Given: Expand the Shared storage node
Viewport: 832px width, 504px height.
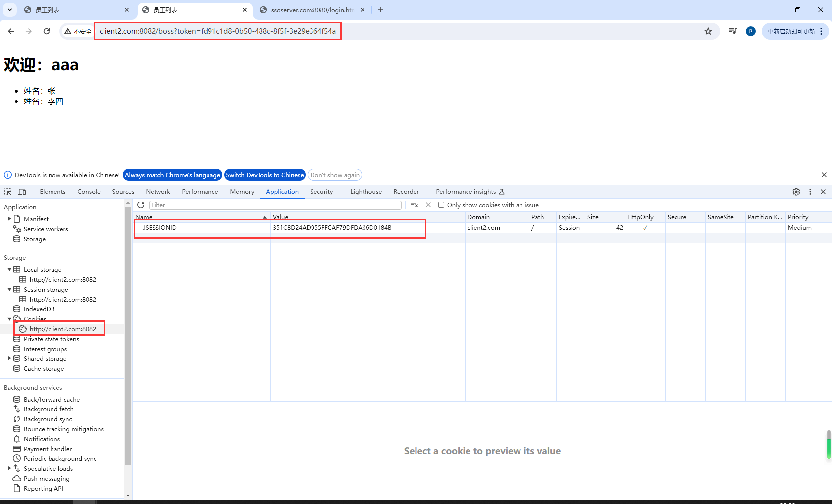Looking at the screenshot, I should 9,358.
